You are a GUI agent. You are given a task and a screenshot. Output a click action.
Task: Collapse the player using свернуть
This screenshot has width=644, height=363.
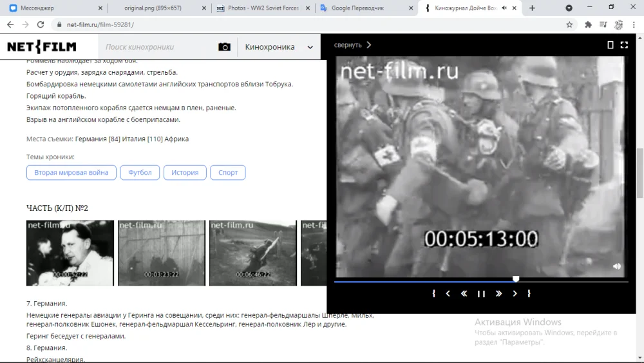click(x=352, y=44)
